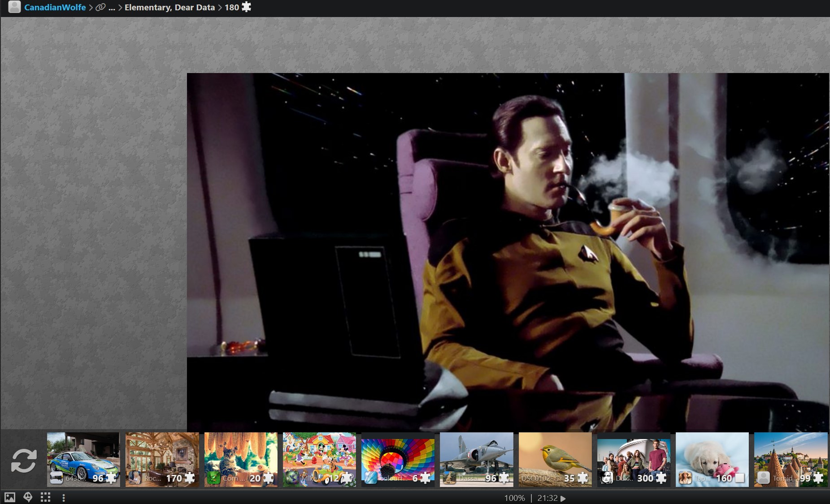
Task: Open CanadianWolfe profile link
Action: (x=55, y=7)
